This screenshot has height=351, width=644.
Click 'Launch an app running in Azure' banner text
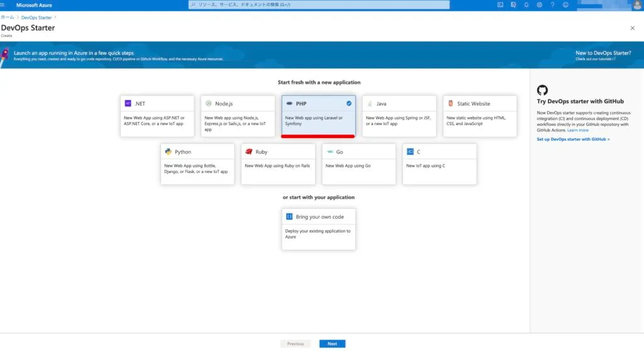click(x=74, y=53)
